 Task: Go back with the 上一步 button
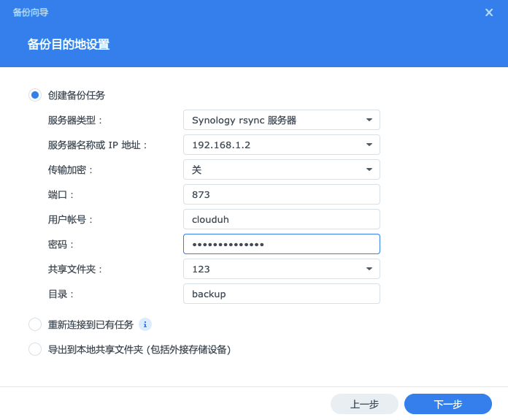(364, 404)
